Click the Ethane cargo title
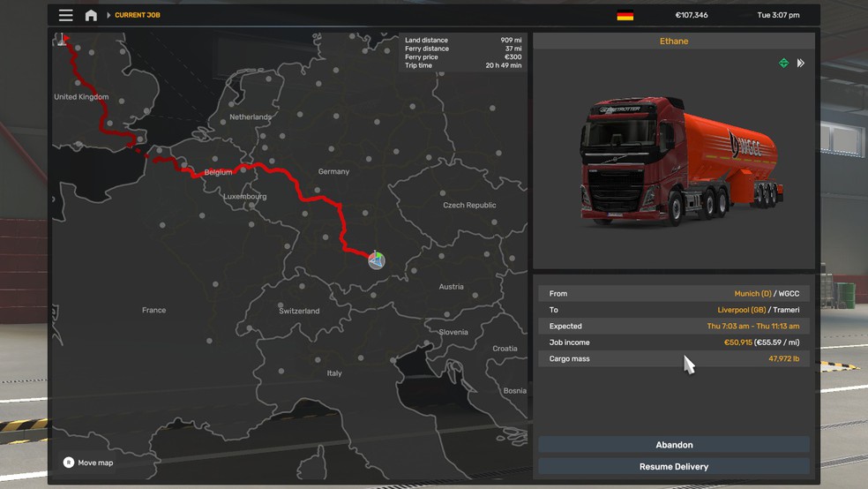Viewport: 868px width, 489px height. coord(674,41)
